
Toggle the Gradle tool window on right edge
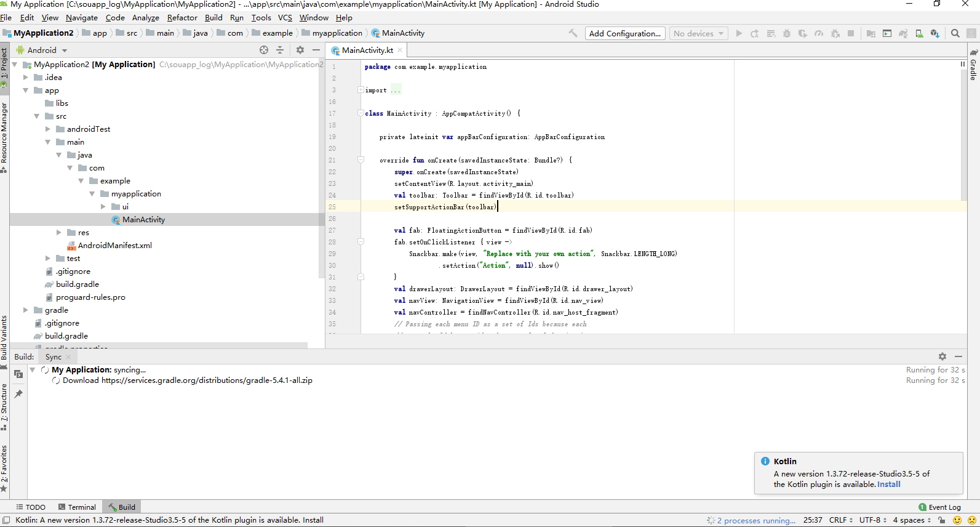tap(973, 65)
